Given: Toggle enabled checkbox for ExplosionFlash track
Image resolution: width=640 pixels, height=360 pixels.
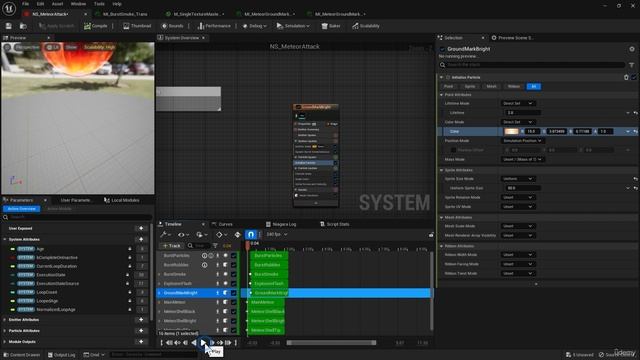Looking at the screenshot, I should point(234,283).
